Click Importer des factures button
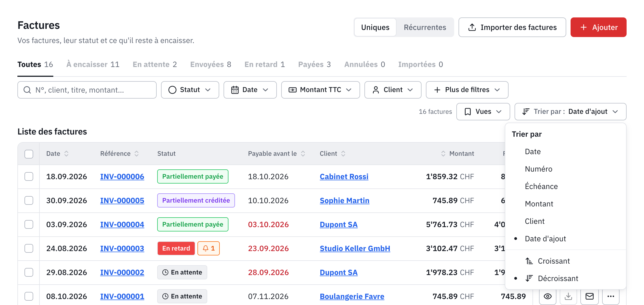 click(512, 27)
